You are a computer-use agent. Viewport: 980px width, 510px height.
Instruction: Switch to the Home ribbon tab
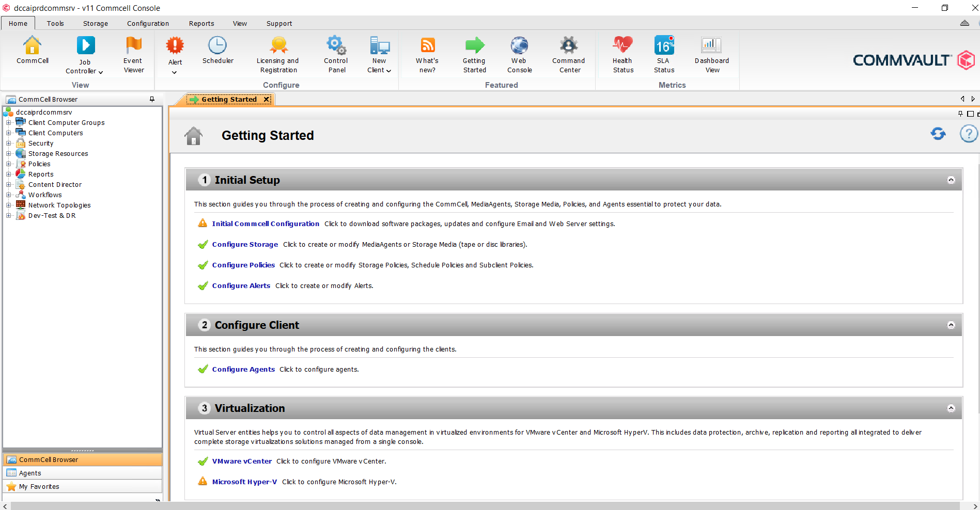tap(18, 23)
